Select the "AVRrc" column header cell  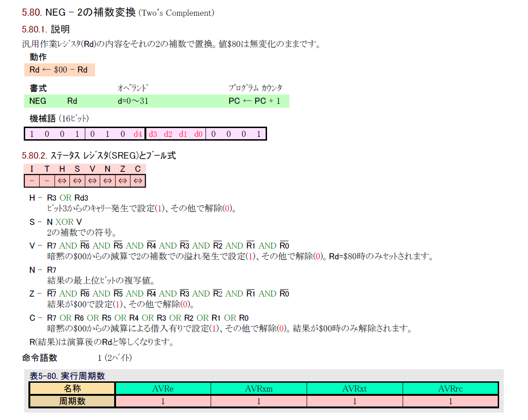click(x=450, y=389)
